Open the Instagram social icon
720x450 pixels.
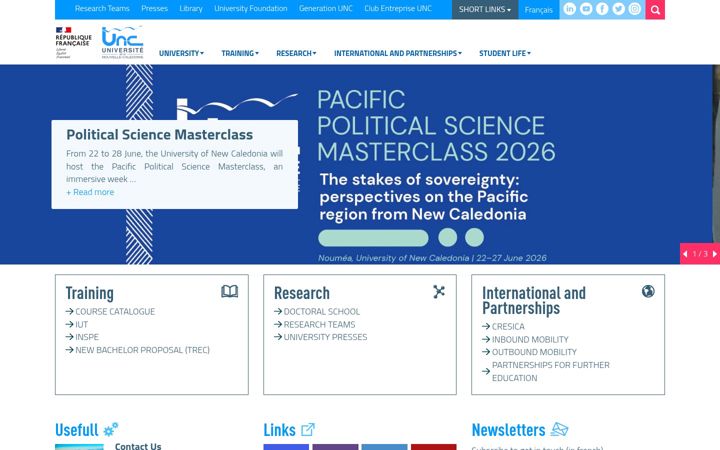click(635, 9)
